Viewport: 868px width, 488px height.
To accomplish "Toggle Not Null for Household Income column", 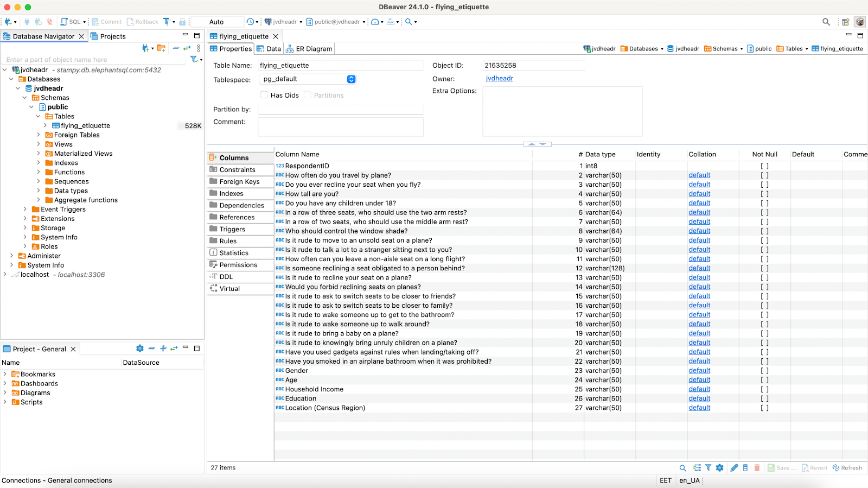I will point(764,389).
